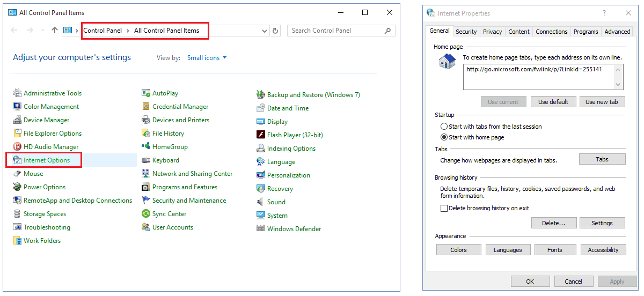Click the Search Control Panel field
Image resolution: width=644 pixels, height=296 pixels.
point(341,31)
